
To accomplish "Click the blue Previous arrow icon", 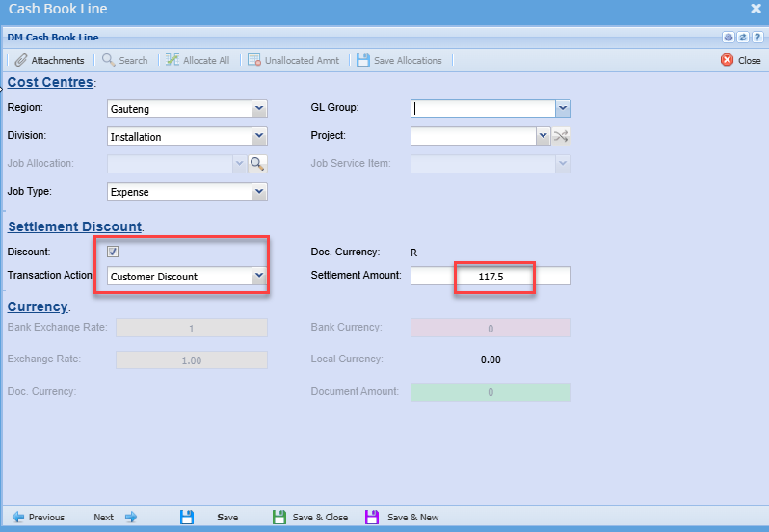I will pos(18,517).
